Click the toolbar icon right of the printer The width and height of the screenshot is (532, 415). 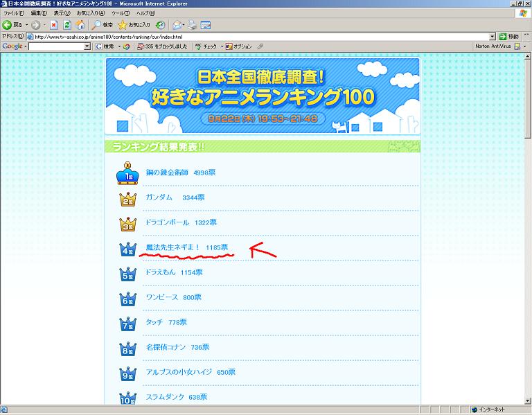(x=206, y=25)
